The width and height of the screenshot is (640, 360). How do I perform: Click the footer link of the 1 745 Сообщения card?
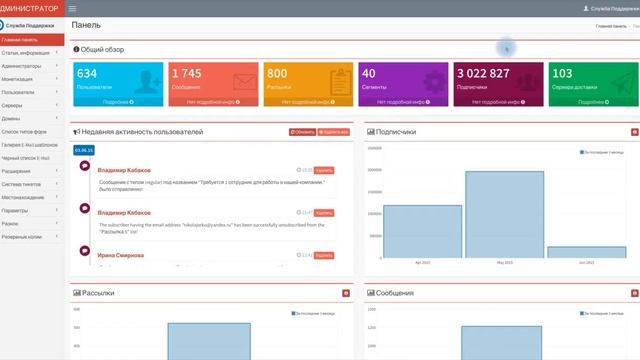click(213, 102)
